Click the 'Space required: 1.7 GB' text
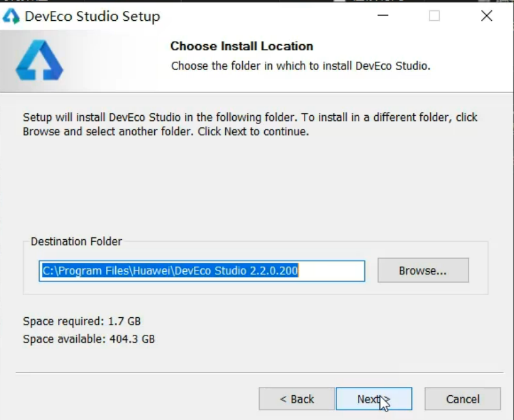This screenshot has width=514, height=420. (81, 321)
